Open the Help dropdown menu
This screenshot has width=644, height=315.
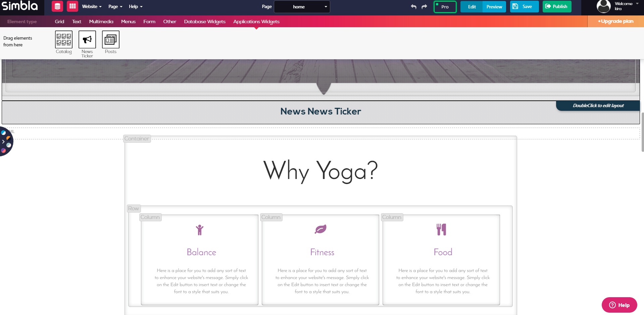136,6
